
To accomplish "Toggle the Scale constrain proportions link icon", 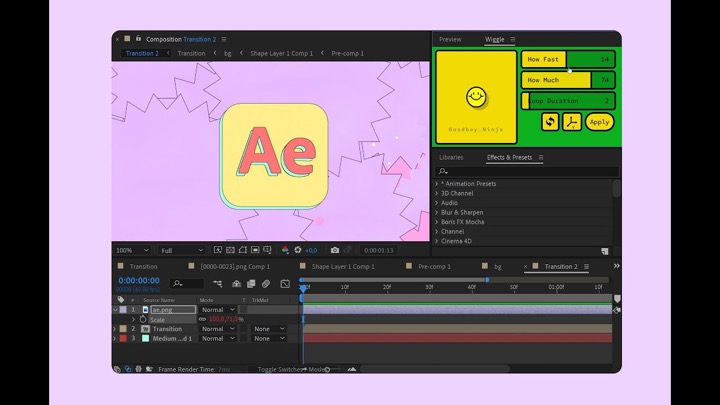I will click(202, 319).
